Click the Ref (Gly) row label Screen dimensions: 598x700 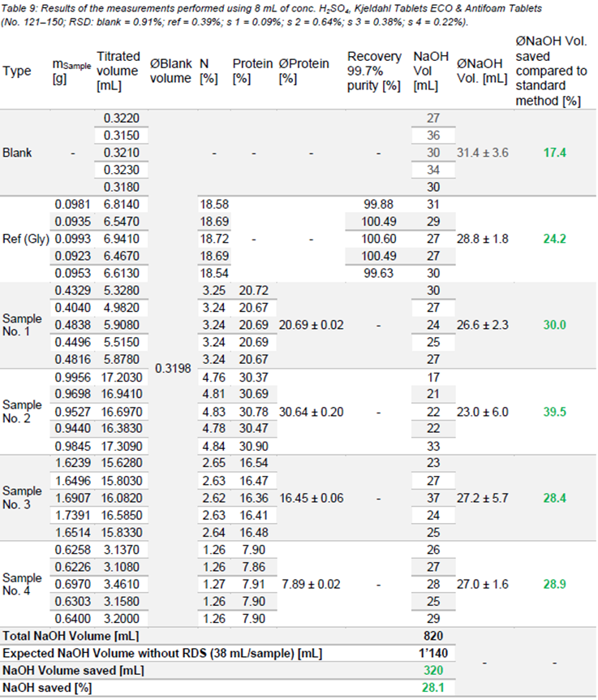pyautogui.click(x=25, y=239)
